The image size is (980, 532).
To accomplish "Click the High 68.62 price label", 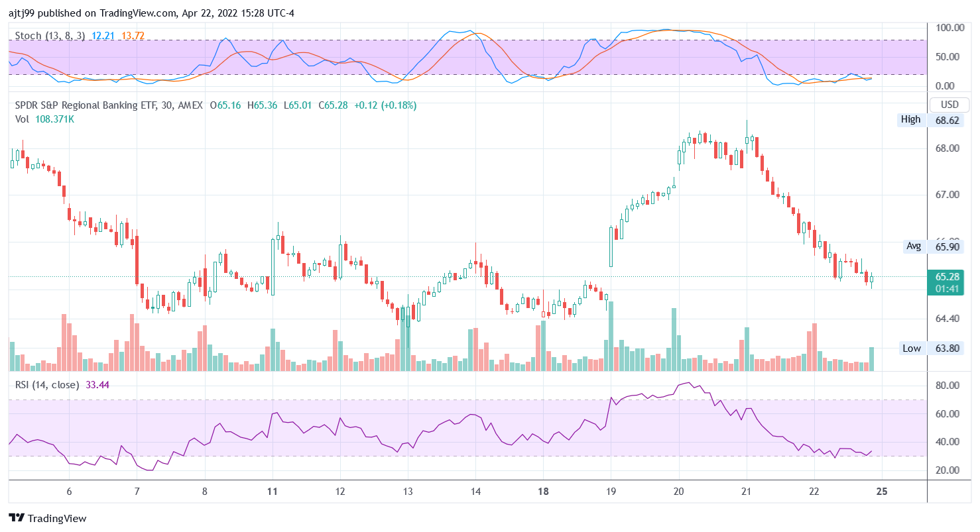I will pyautogui.click(x=930, y=119).
